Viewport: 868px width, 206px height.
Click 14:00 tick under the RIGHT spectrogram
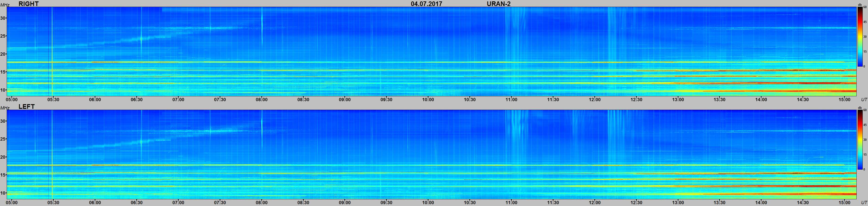click(x=761, y=99)
